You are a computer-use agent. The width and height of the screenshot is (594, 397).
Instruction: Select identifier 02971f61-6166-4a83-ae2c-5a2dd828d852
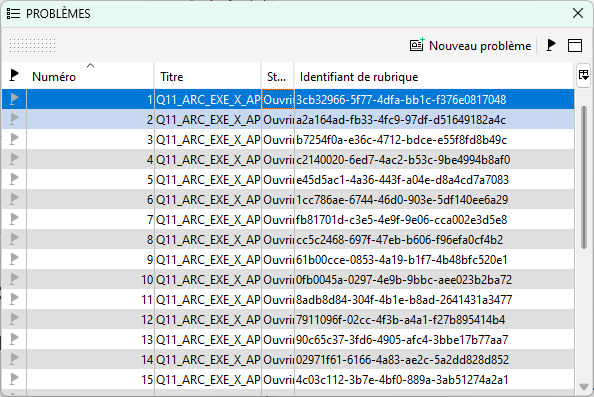402,359
